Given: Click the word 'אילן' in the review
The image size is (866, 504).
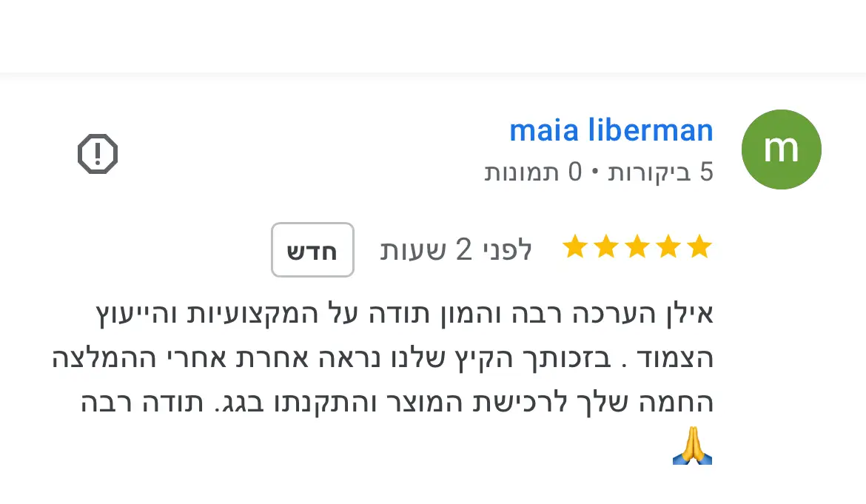Looking at the screenshot, I should tap(690, 314).
